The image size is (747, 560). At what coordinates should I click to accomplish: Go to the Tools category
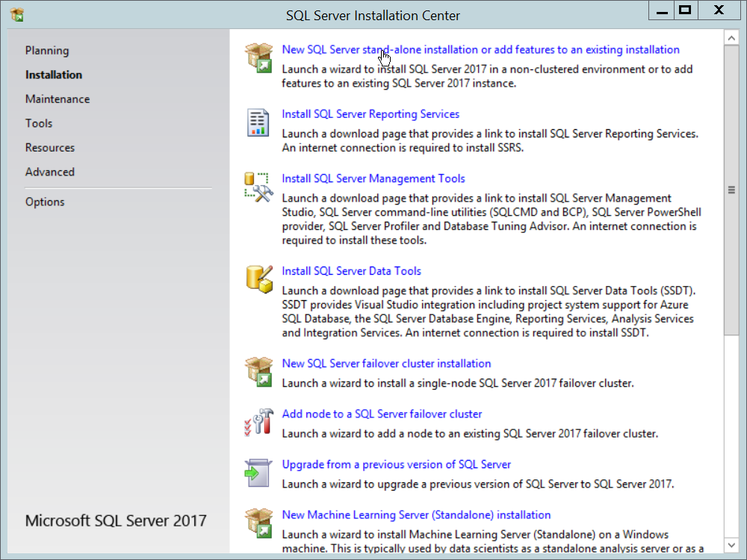tap(39, 123)
